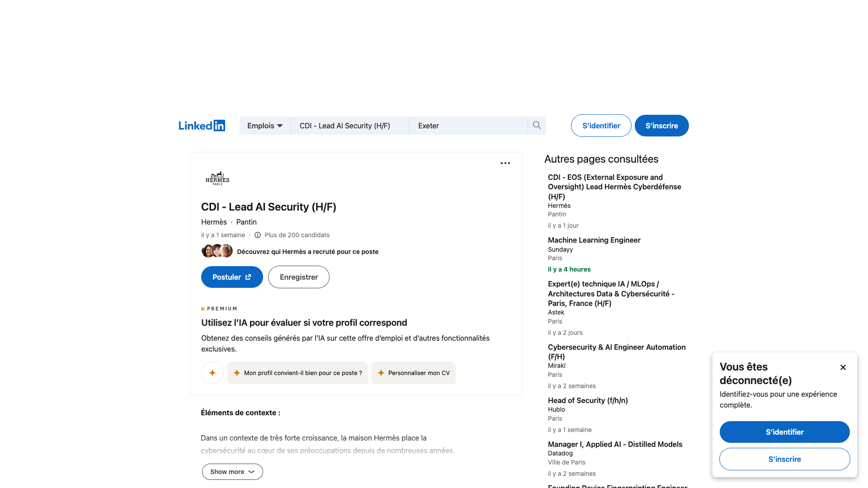Click the job title search field
Image resolution: width=868 pixels, height=488 pixels.
coord(350,126)
